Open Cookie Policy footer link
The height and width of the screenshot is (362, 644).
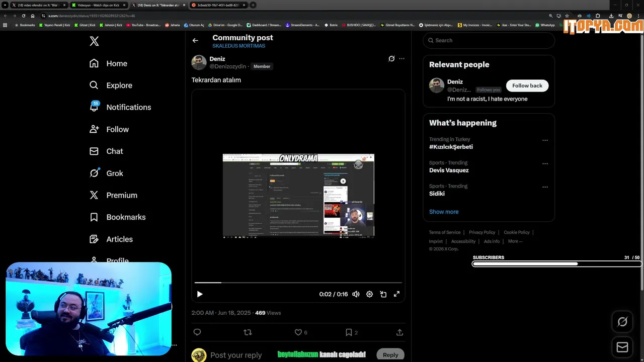pos(517,232)
